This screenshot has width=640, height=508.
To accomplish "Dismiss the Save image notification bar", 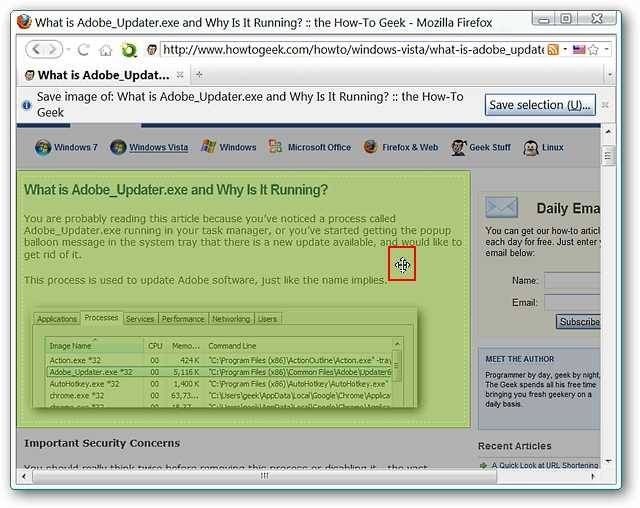I will click(x=605, y=105).
